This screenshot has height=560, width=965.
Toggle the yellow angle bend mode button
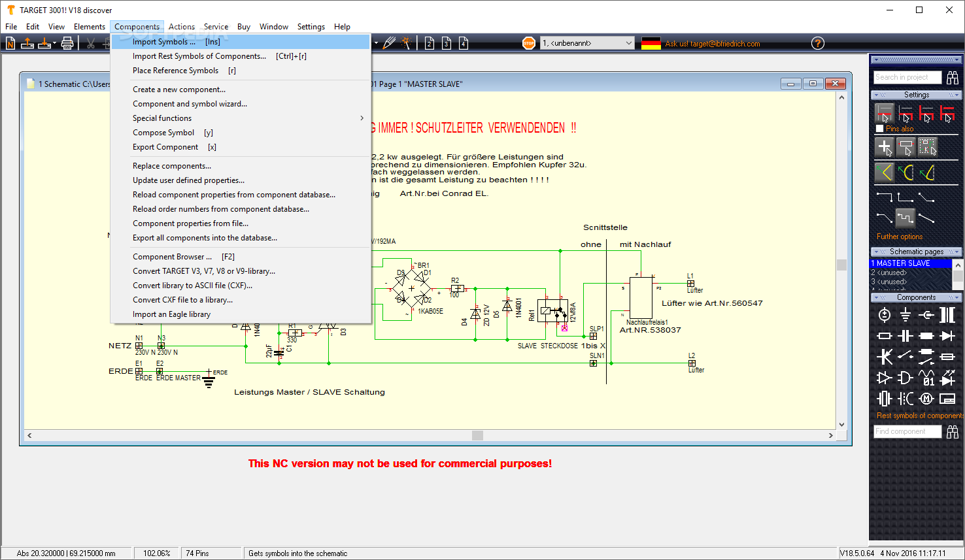click(x=885, y=173)
